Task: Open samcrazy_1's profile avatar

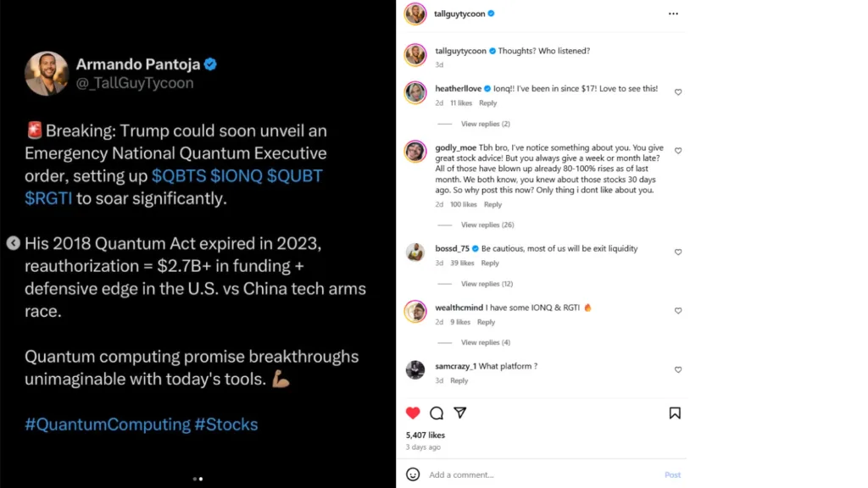Action: [x=415, y=369]
